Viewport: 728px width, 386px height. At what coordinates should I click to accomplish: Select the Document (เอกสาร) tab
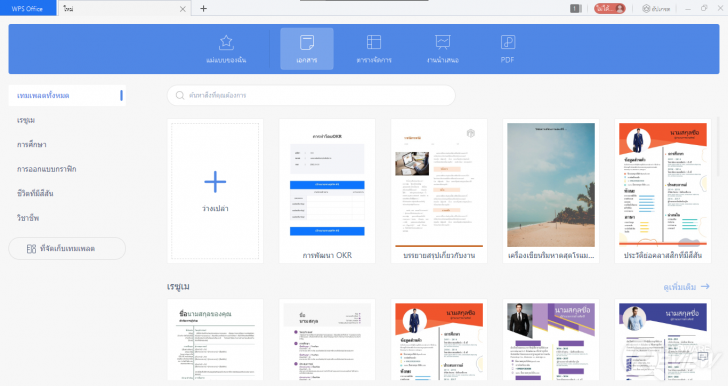coord(306,49)
